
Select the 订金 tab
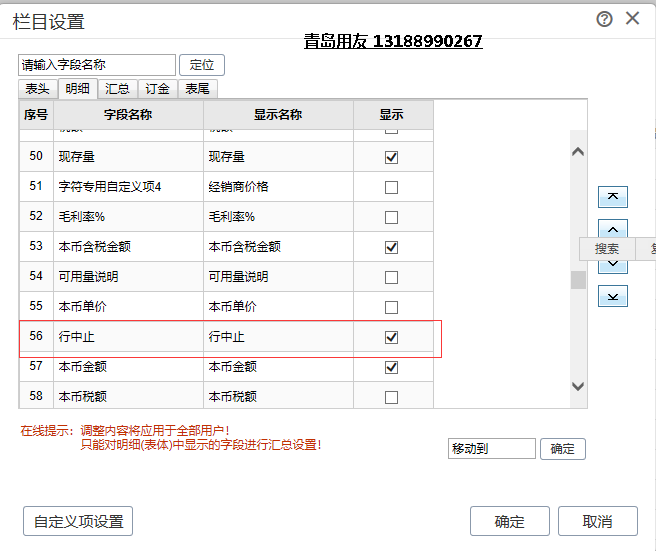[157, 89]
